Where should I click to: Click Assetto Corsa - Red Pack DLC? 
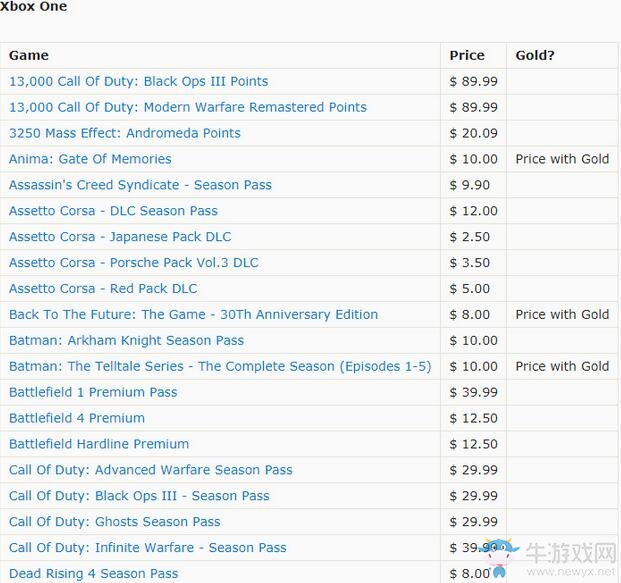pyautogui.click(x=103, y=289)
